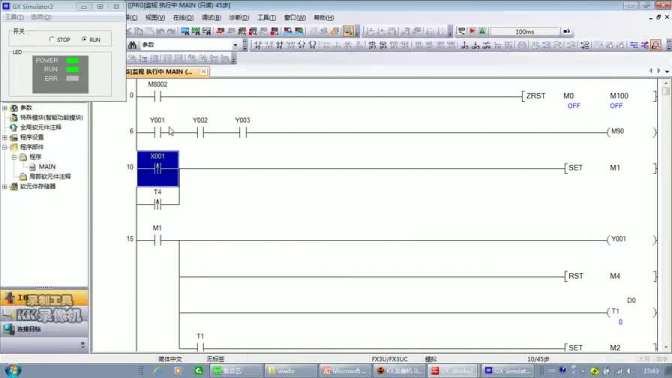Expand the 参数 tree node

click(x=5, y=108)
